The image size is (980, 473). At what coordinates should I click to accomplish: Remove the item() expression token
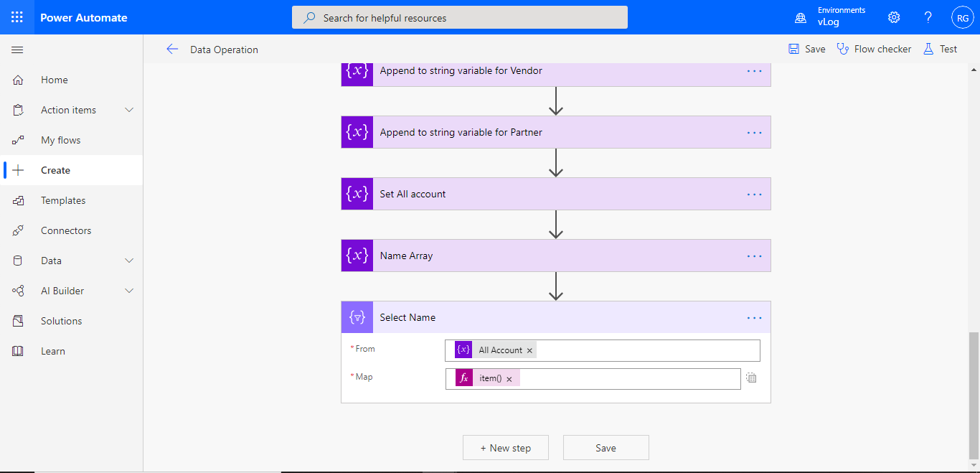point(509,379)
